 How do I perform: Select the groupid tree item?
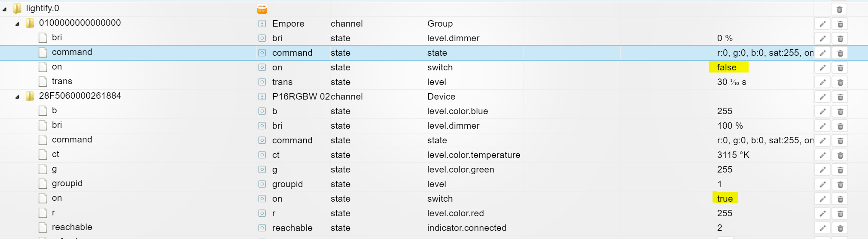67,184
